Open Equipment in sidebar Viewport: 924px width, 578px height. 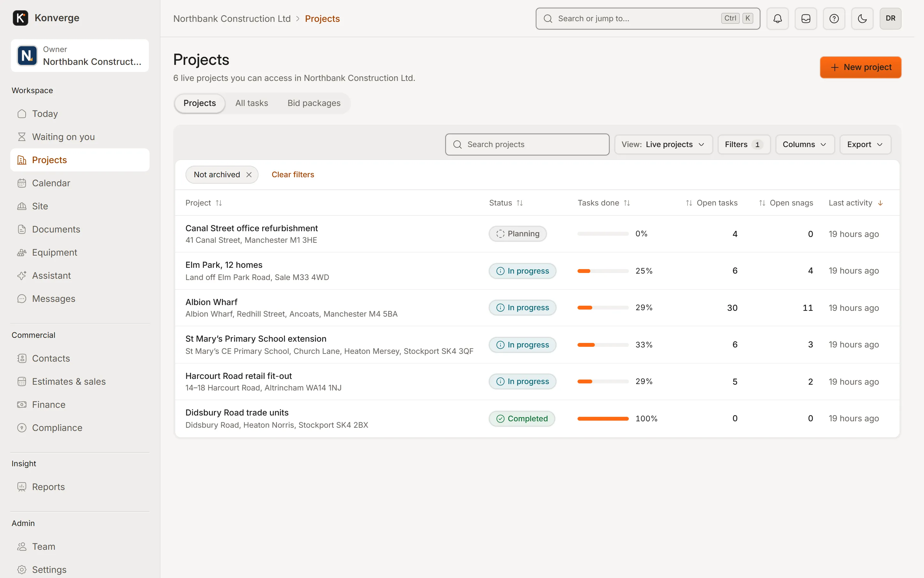[x=80, y=252]
